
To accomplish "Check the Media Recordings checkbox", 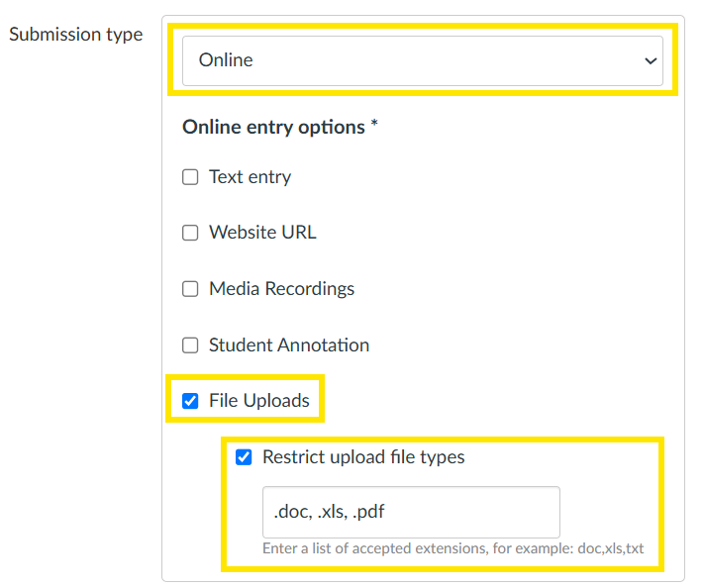I will click(190, 289).
